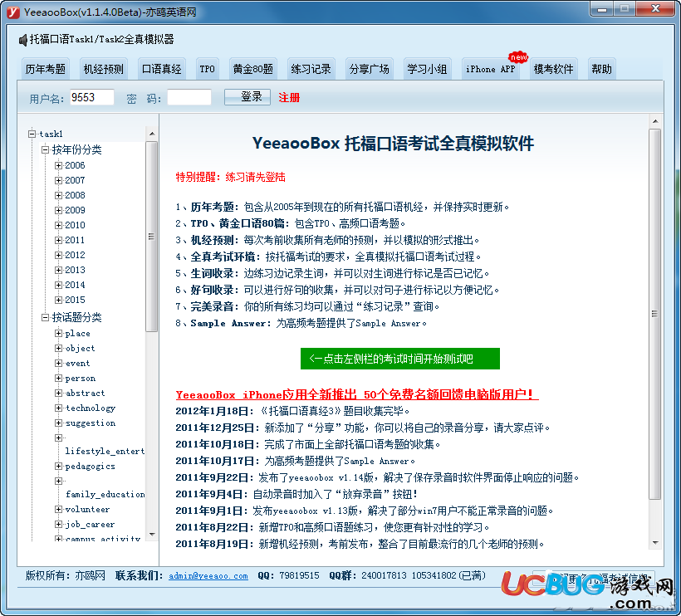
Task: Select the 模考软件 tab
Action: pos(553,69)
